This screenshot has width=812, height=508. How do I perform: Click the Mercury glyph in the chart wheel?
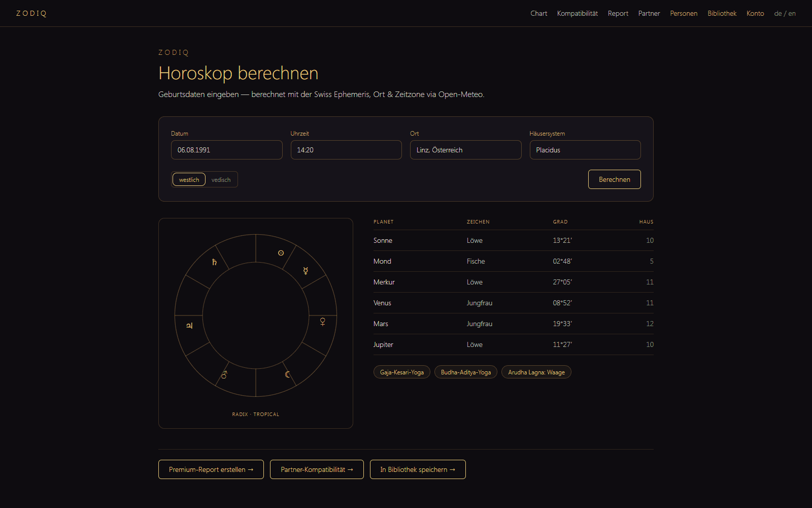coord(306,271)
